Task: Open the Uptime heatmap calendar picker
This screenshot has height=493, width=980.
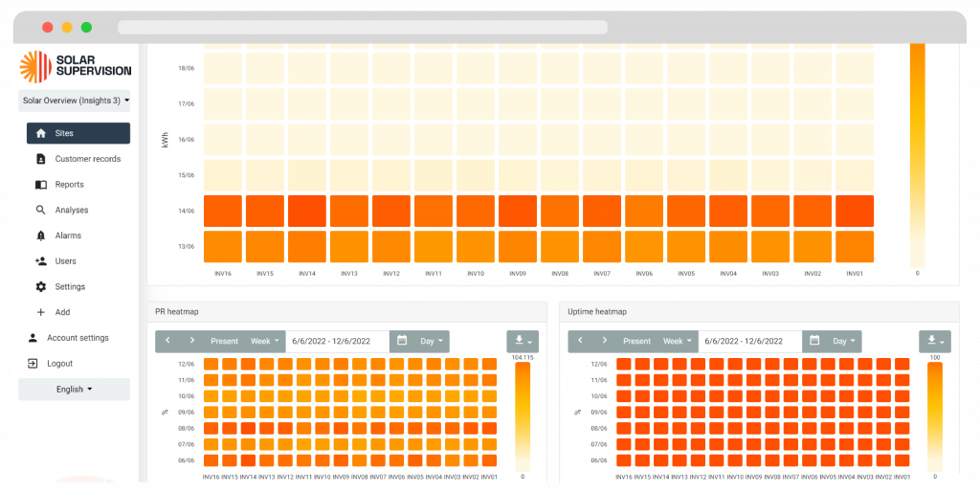Action: 813,341
